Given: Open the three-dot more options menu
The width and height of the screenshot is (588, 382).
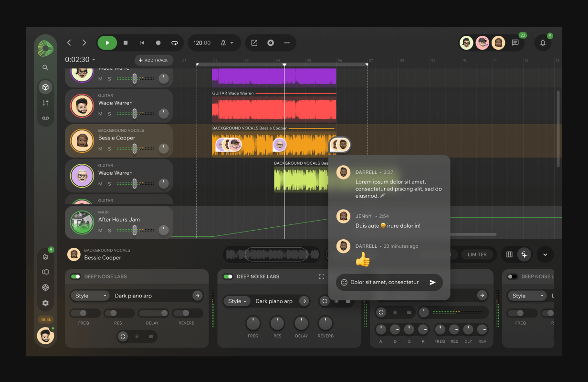Looking at the screenshot, I should click(287, 43).
